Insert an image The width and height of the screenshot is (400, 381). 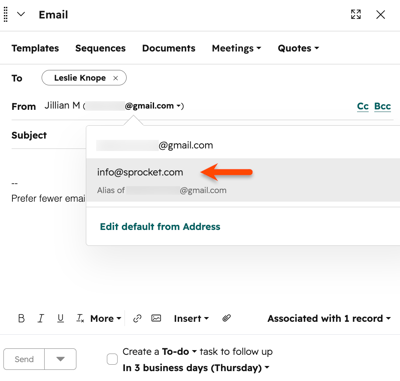(156, 318)
